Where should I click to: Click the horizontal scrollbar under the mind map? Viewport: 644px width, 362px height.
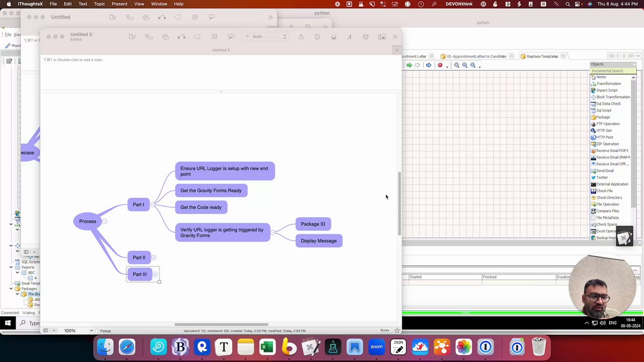(221, 325)
